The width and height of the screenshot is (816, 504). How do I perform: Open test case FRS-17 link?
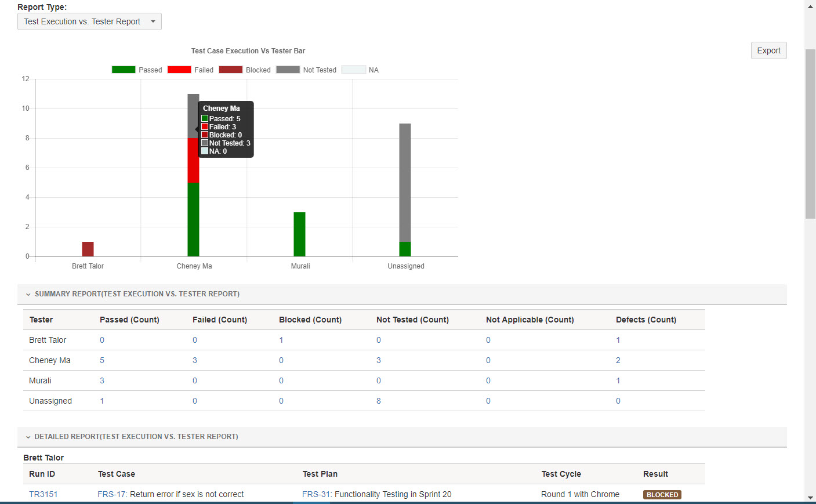pos(106,494)
